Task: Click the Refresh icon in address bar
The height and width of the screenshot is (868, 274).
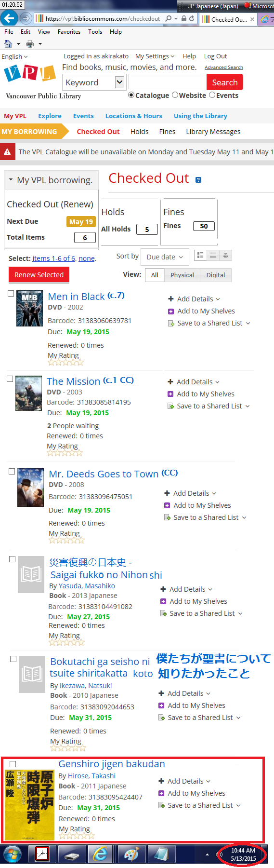Action: 192,18
